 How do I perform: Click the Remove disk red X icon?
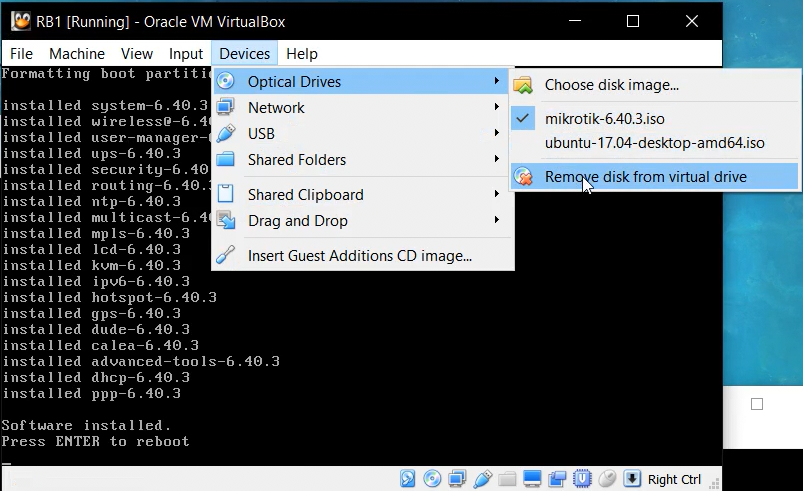point(523,177)
